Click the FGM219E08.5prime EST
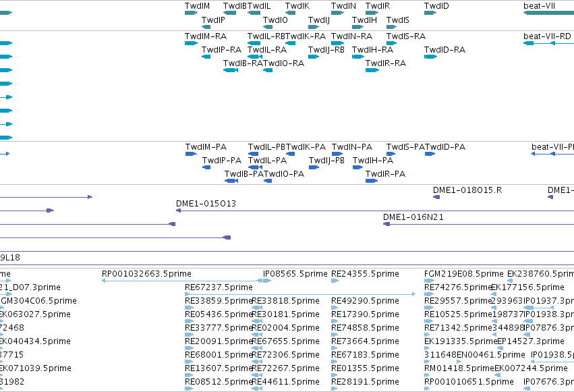Viewport: 574px width, 392px height. pos(429,281)
